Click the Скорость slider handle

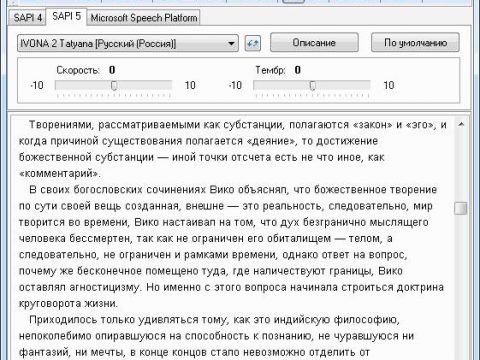click(114, 85)
